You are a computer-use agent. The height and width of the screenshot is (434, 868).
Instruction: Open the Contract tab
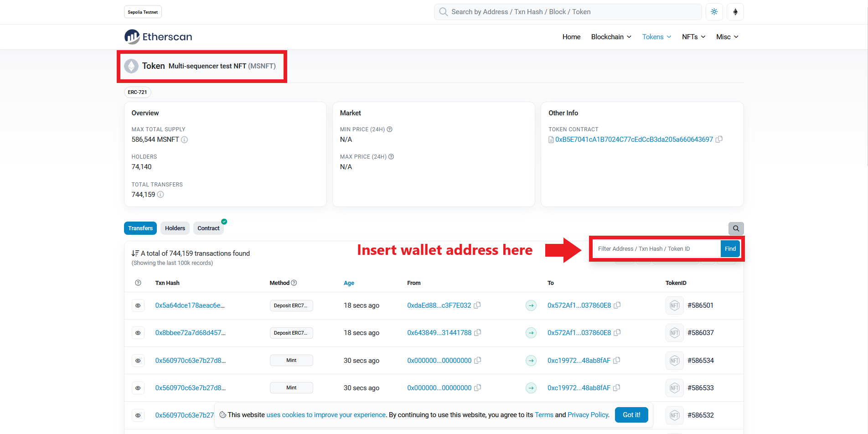coord(208,228)
